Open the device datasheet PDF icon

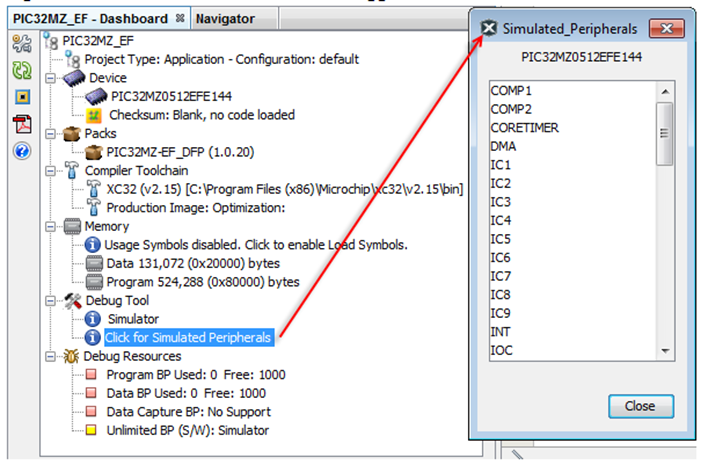[23, 124]
